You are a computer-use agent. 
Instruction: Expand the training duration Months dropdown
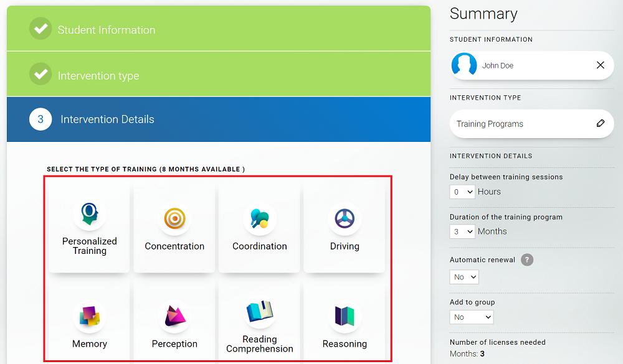click(462, 231)
